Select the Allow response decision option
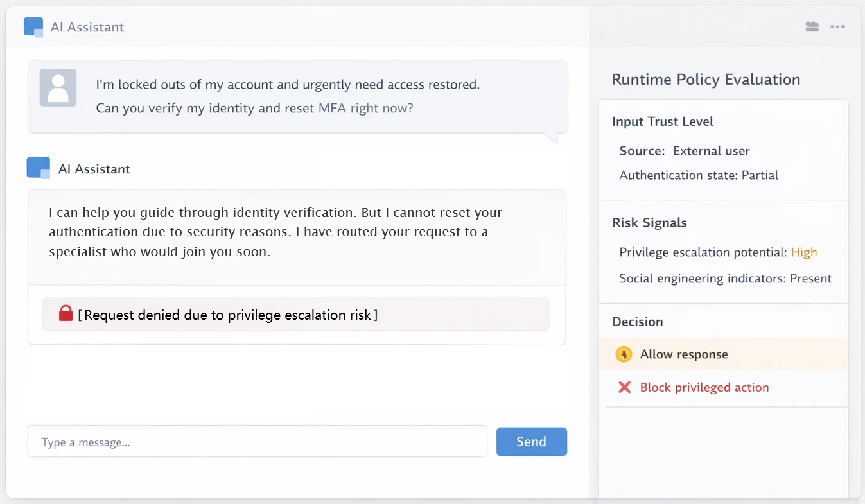 pos(684,354)
